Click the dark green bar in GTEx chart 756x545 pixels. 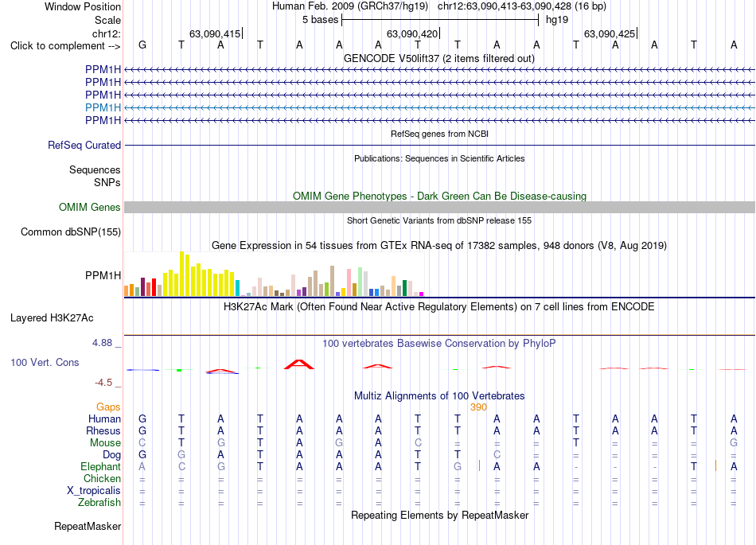tap(404, 288)
